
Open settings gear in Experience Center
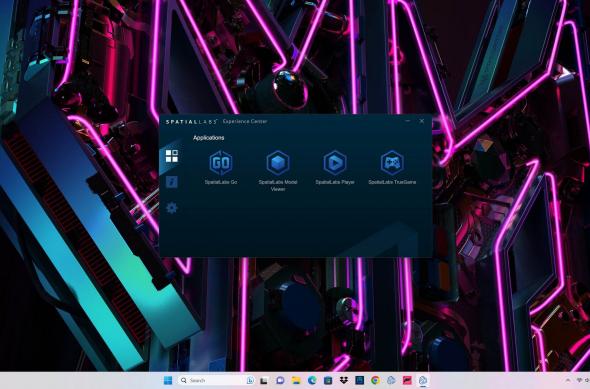172,208
